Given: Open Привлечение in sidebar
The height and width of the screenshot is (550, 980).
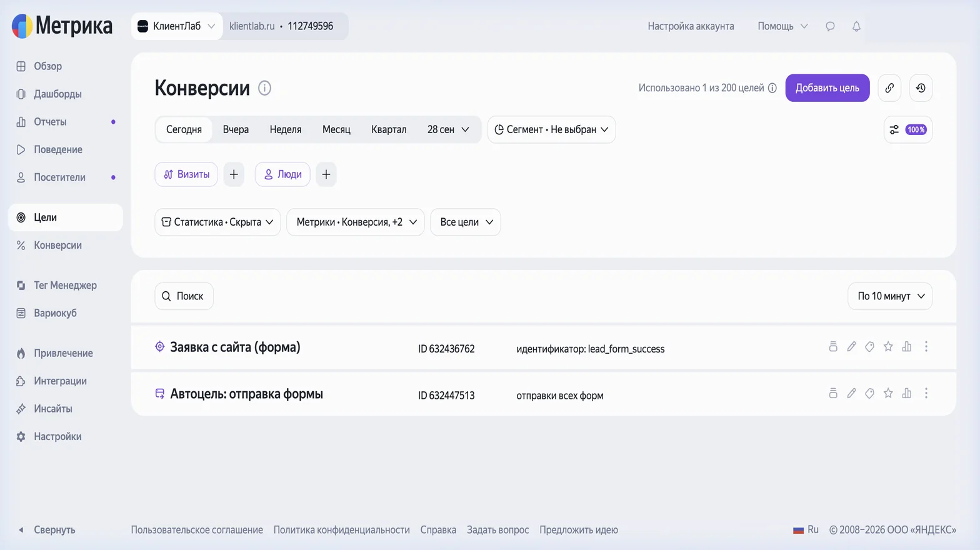Looking at the screenshot, I should [x=65, y=353].
